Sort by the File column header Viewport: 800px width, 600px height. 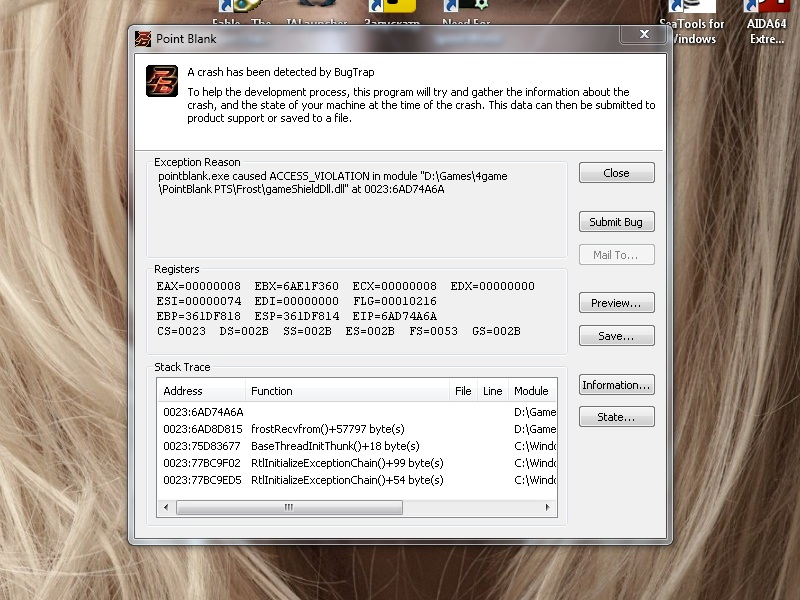463,391
